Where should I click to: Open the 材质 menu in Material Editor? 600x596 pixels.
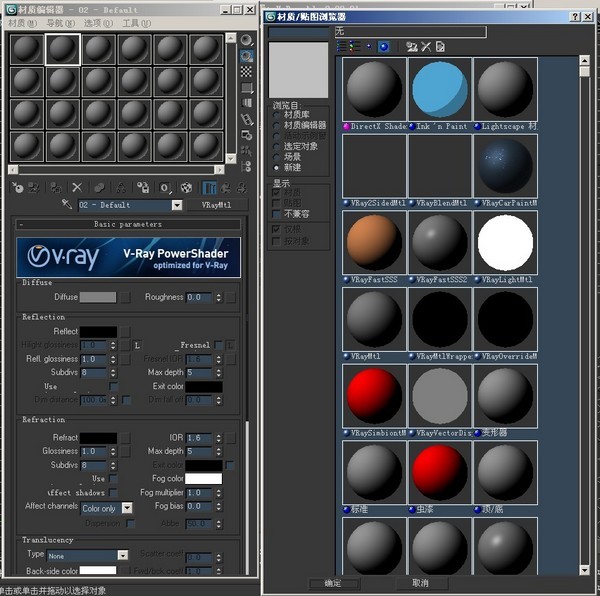click(x=22, y=23)
